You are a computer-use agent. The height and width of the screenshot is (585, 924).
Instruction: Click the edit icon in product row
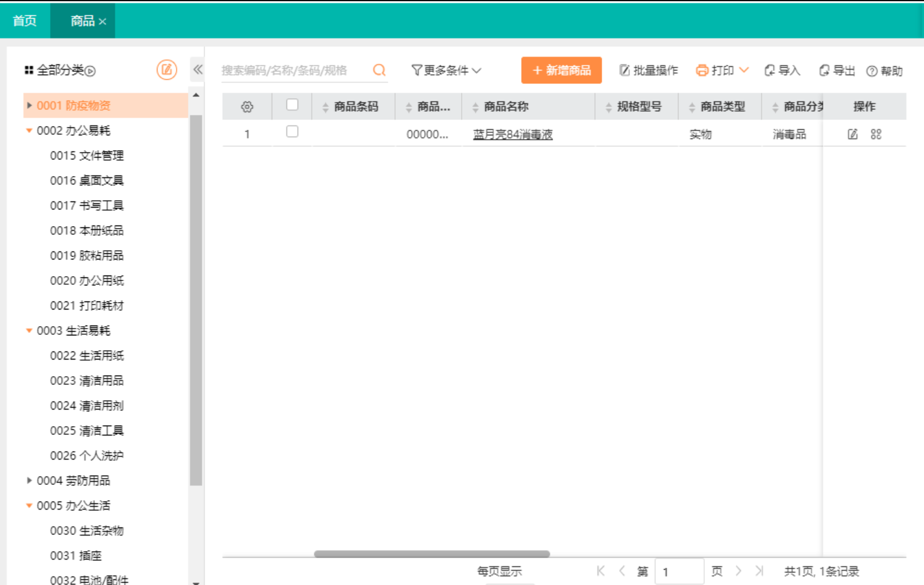[852, 134]
